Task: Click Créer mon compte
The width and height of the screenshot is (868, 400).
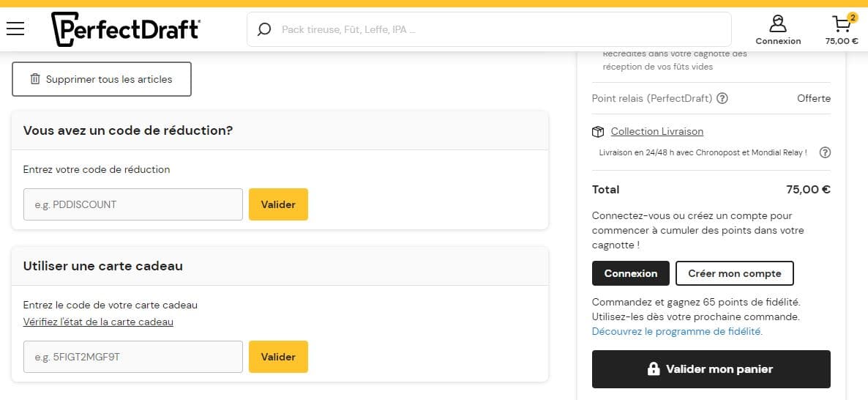Action: tap(734, 273)
